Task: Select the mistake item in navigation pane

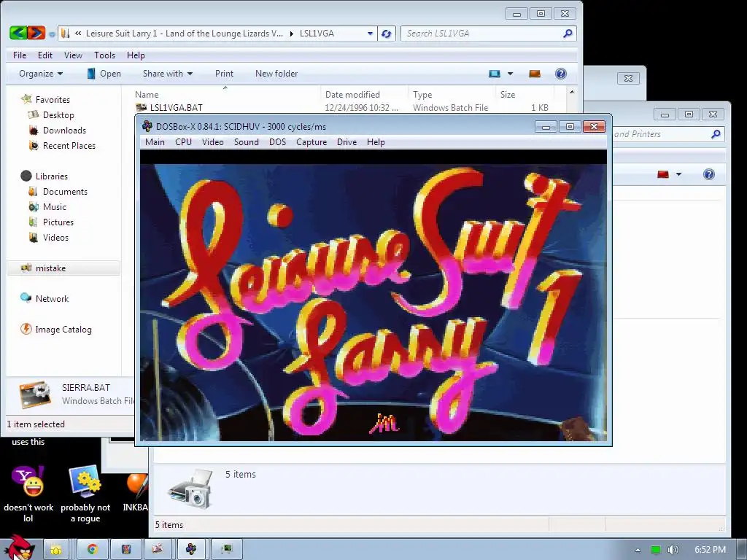Action: [63, 268]
